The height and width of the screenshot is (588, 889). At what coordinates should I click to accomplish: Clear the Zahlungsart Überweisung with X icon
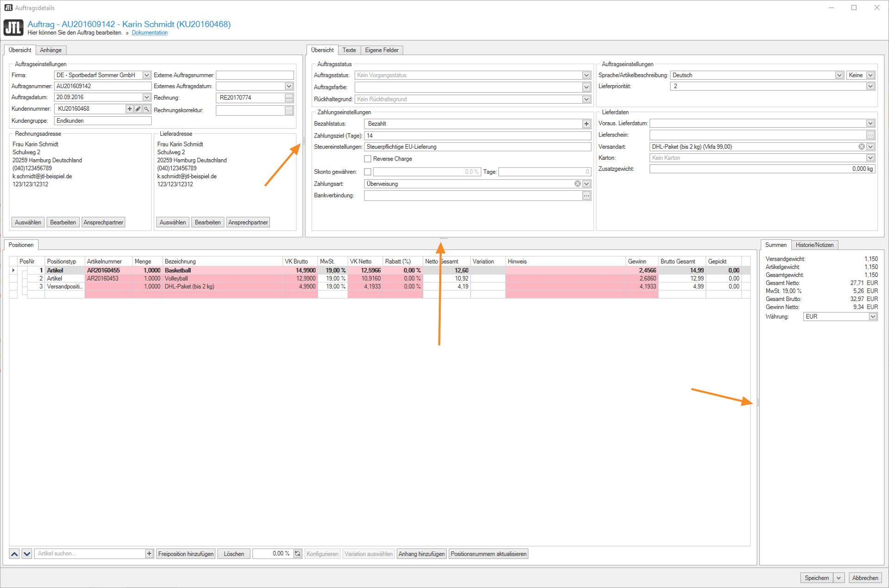coord(577,184)
